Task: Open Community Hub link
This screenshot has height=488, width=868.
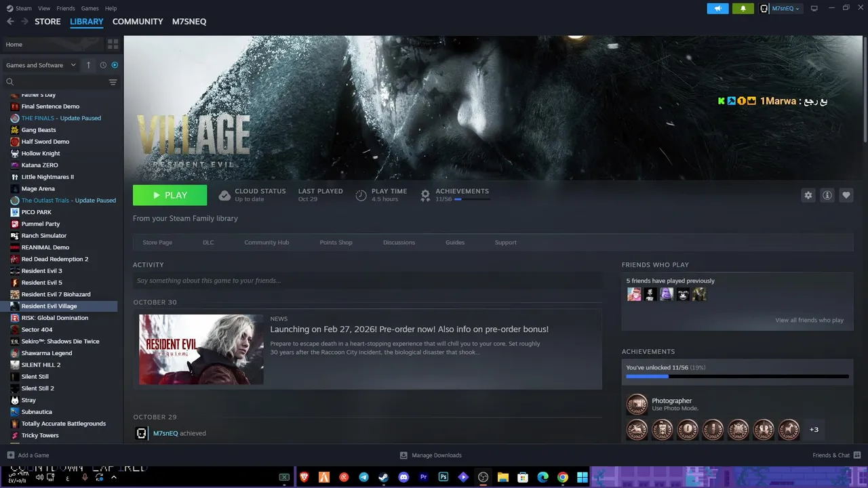Action: 267,242
